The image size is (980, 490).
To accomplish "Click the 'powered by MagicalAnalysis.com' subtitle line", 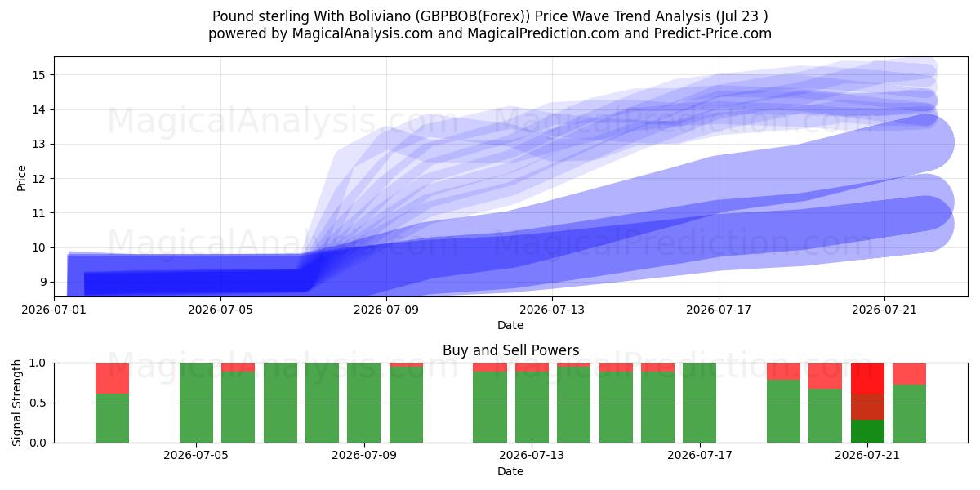I will click(490, 33).
